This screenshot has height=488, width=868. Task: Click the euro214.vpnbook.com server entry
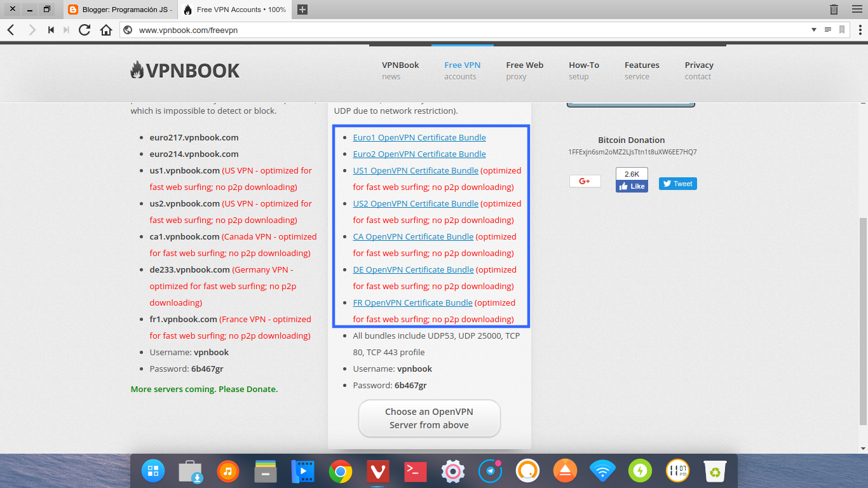[194, 154]
